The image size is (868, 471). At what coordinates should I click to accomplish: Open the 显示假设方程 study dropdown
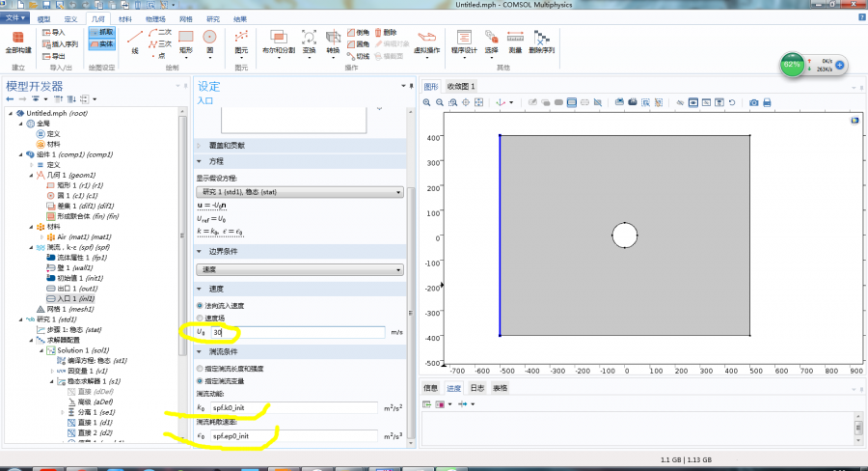tap(300, 191)
